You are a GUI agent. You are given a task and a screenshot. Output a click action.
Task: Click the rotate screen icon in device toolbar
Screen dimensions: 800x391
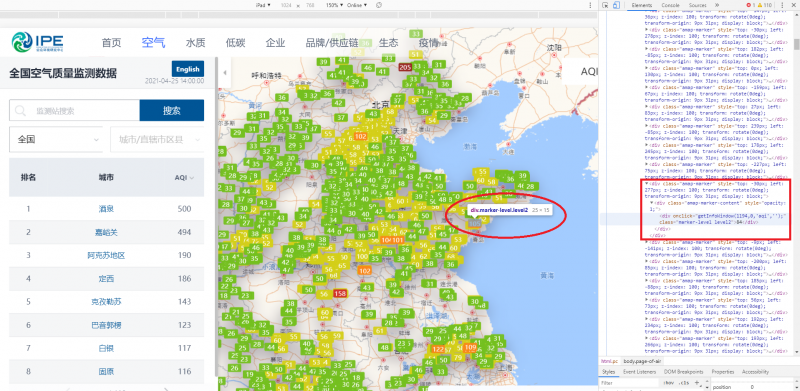coord(379,5)
